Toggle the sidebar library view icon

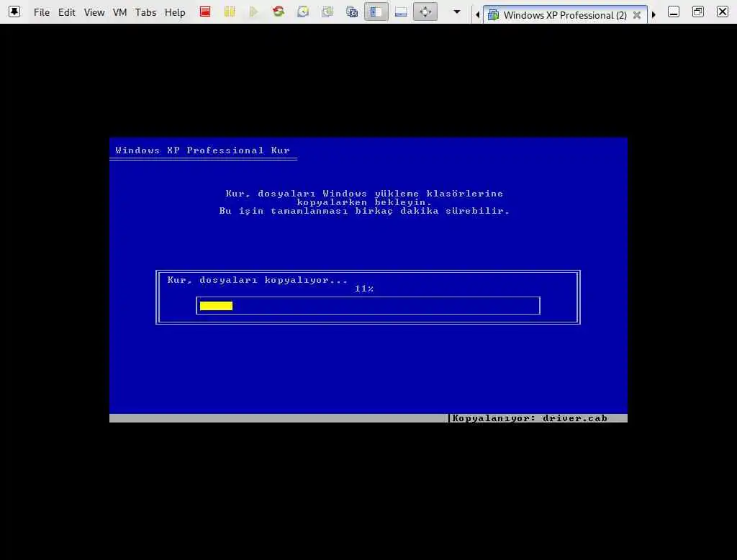[376, 12]
